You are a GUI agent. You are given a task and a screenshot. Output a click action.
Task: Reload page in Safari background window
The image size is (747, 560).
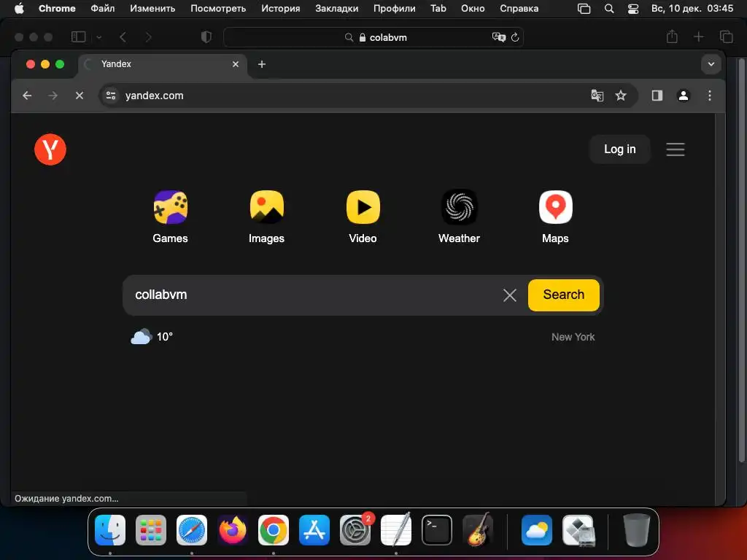pos(515,37)
